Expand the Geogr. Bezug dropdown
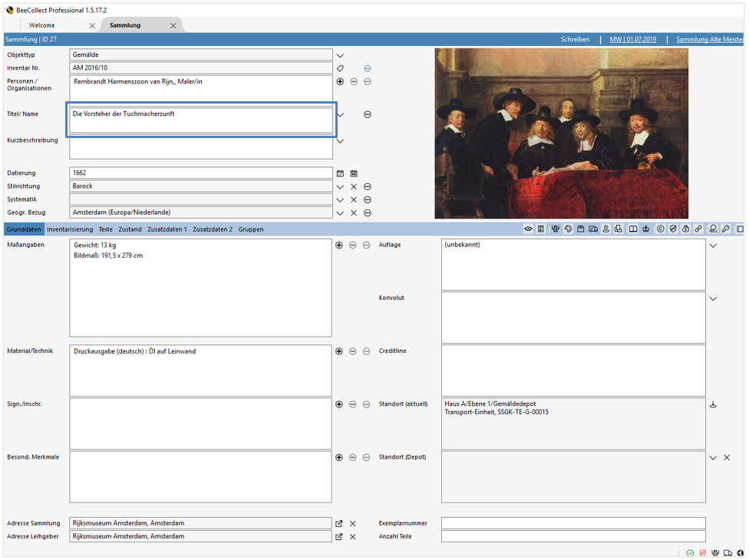The height and width of the screenshot is (560, 749). (338, 212)
